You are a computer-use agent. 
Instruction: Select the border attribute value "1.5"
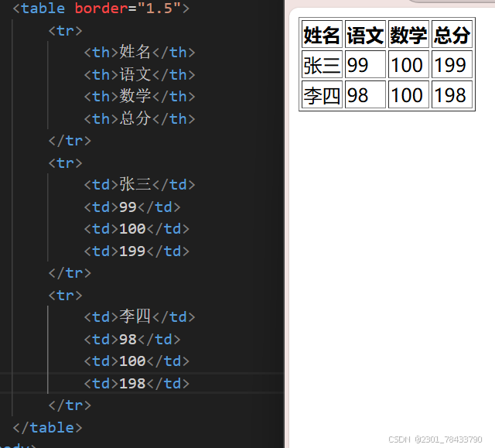tap(159, 9)
